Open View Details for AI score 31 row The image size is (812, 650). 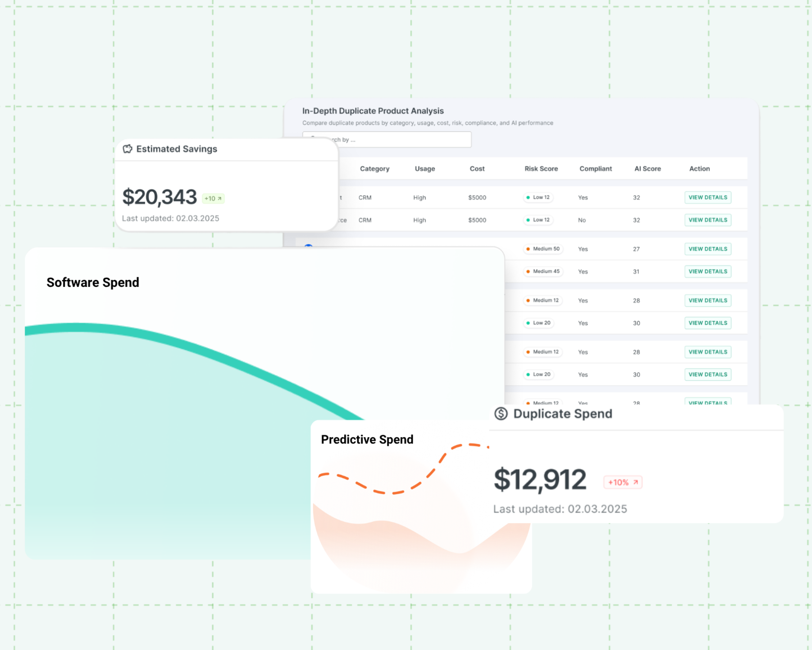coord(708,272)
